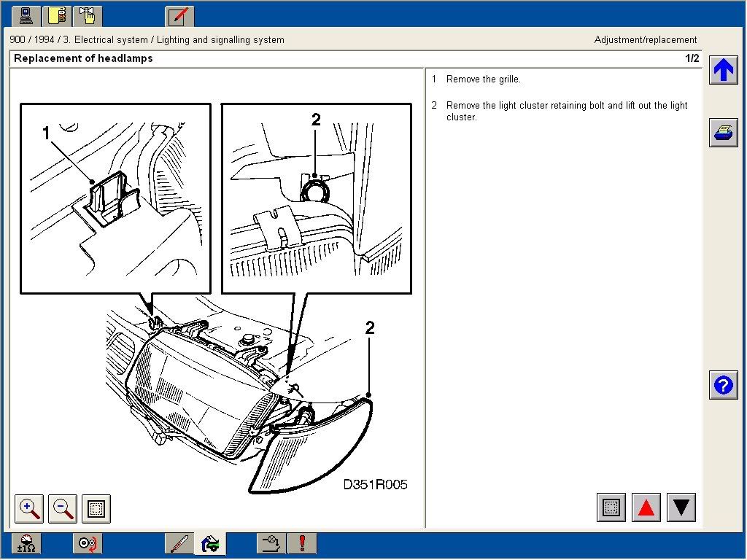Click the red triangle to go to previous page

[x=646, y=507]
